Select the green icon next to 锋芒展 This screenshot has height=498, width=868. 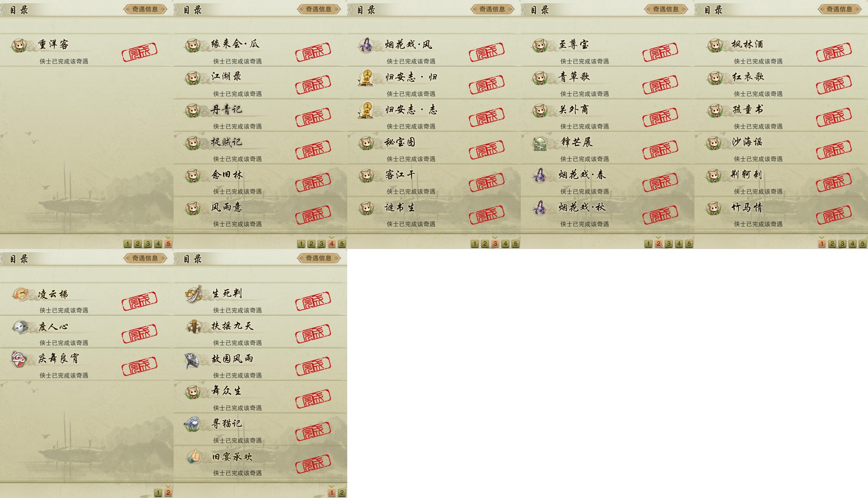tap(540, 143)
